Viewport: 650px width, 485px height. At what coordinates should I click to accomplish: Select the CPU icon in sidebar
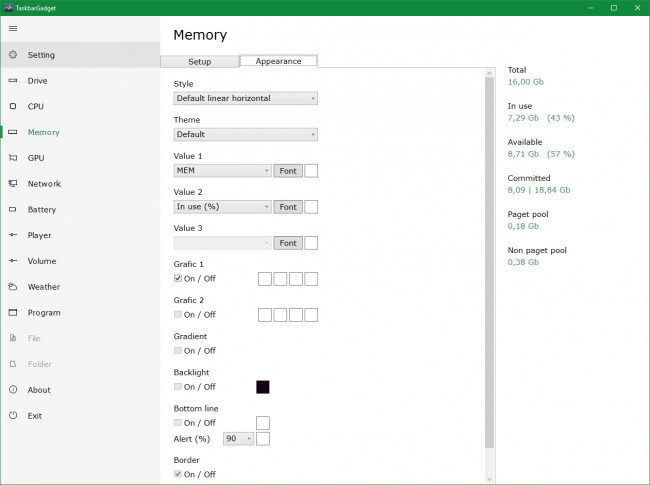pos(13,106)
